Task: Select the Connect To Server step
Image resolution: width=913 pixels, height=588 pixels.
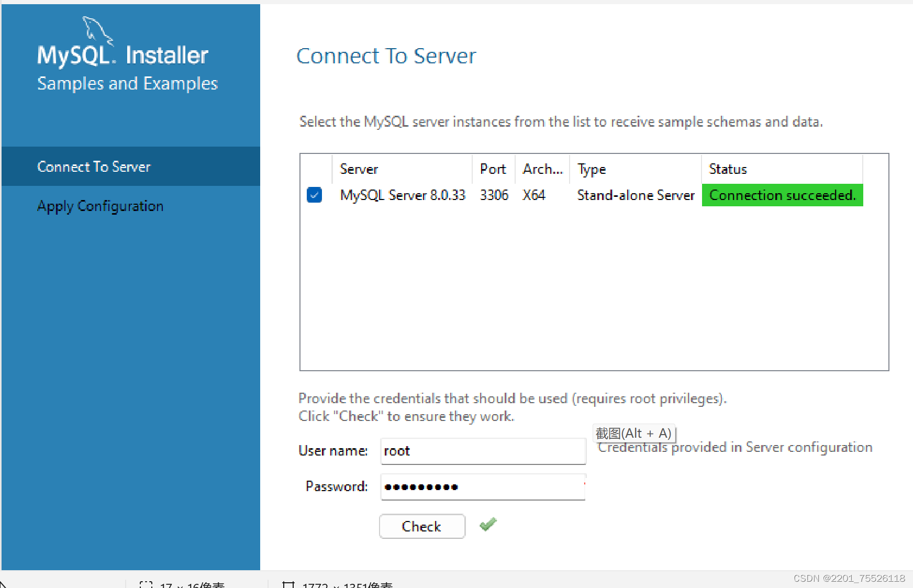Action: [93, 167]
